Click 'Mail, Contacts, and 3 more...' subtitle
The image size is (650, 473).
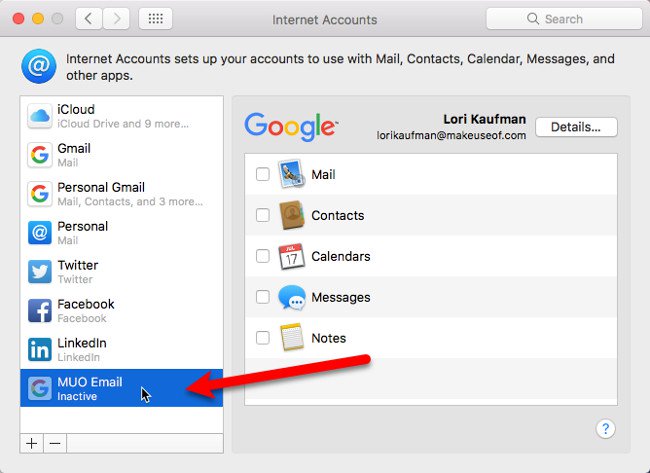pyautogui.click(x=130, y=202)
